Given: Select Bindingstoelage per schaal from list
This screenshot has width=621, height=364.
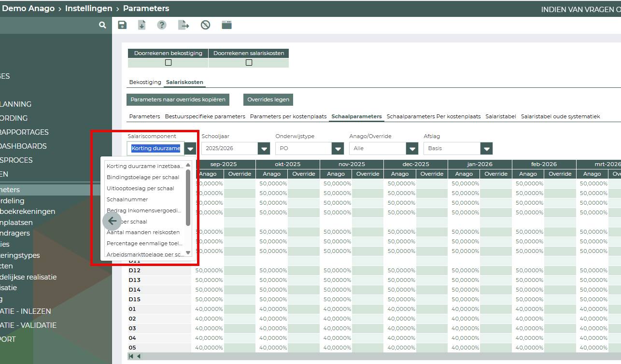Looking at the screenshot, I should (x=143, y=177).
